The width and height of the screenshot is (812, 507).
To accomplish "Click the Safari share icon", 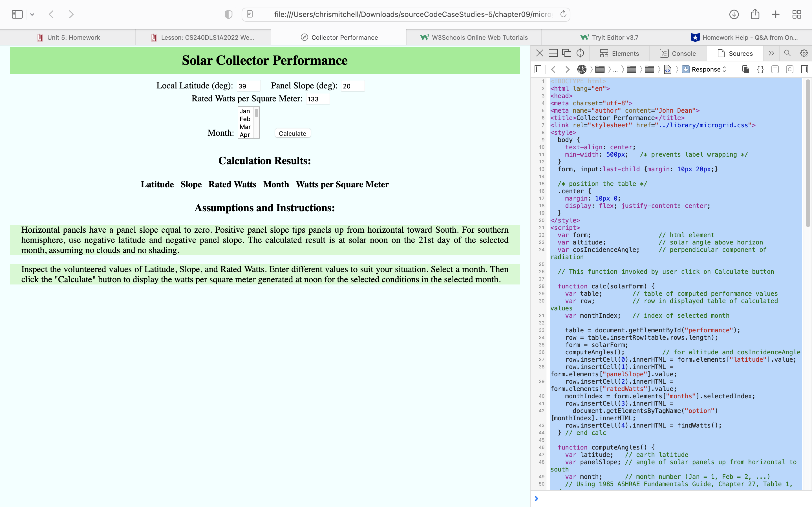I will [755, 14].
